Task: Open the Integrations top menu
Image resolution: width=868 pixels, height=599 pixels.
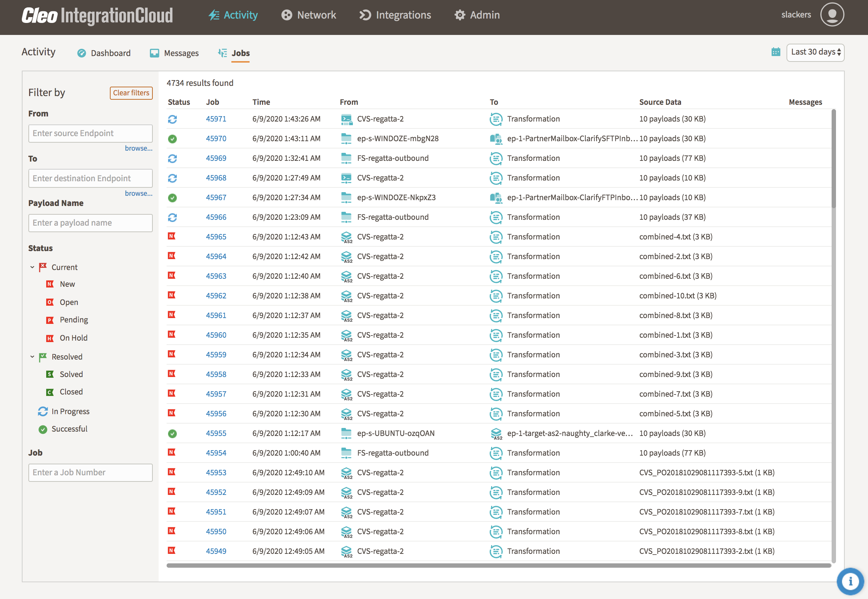Action: click(x=395, y=15)
